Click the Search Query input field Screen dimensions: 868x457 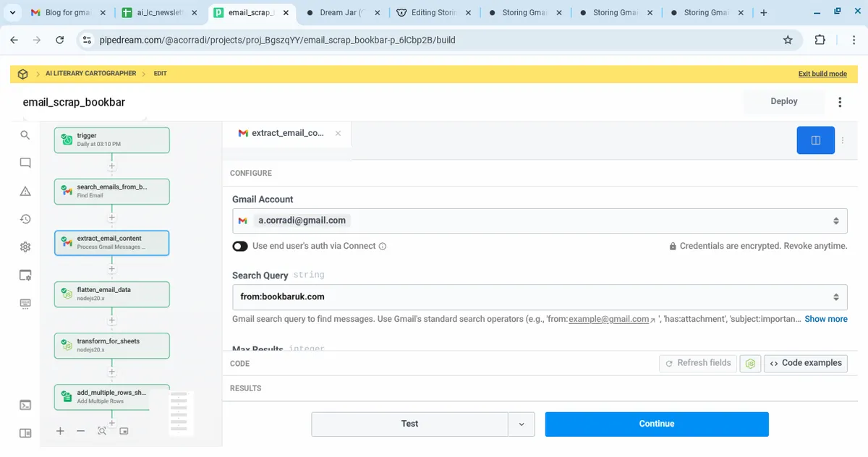[532, 296]
